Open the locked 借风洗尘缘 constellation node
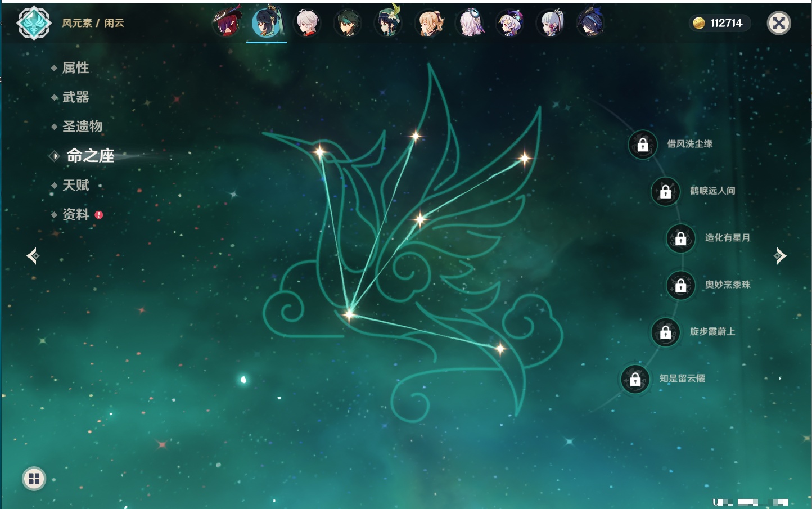The height and width of the screenshot is (509, 812). click(643, 145)
